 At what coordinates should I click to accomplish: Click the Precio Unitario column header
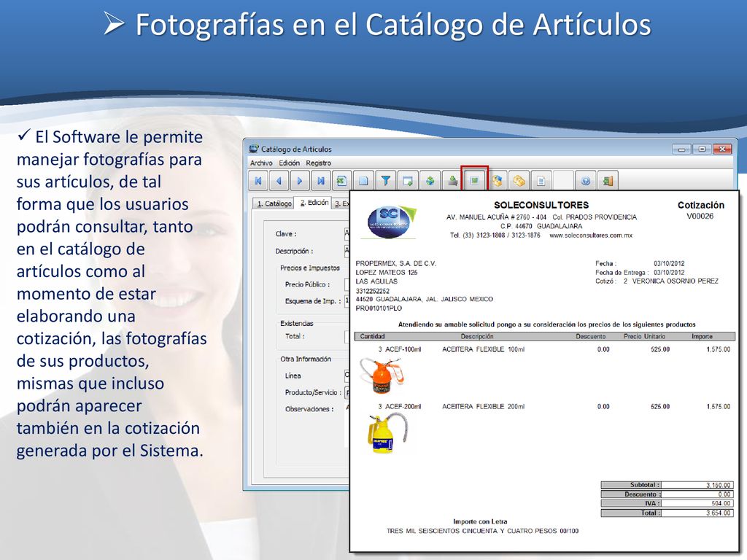point(644,336)
